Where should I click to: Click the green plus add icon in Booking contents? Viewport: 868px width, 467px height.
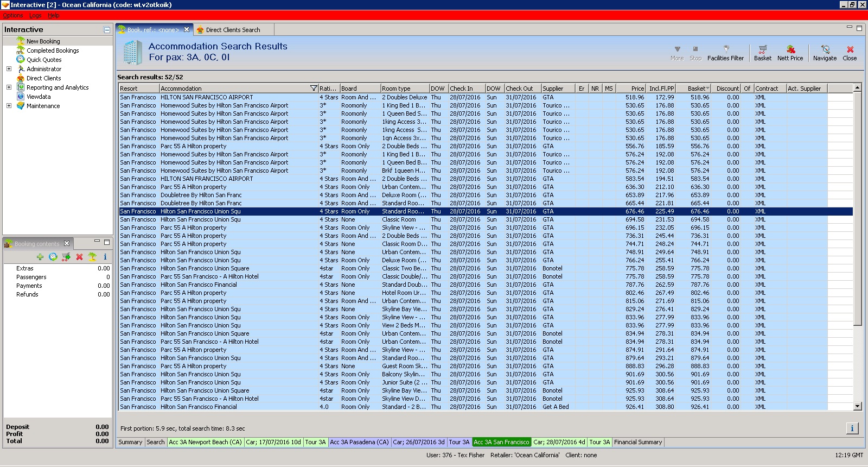(x=40, y=257)
